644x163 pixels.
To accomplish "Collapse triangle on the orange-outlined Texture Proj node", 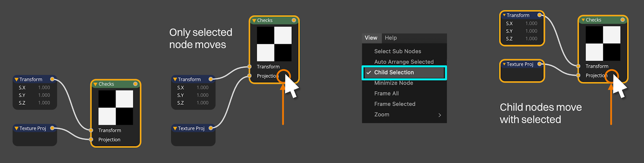I will coord(504,64).
